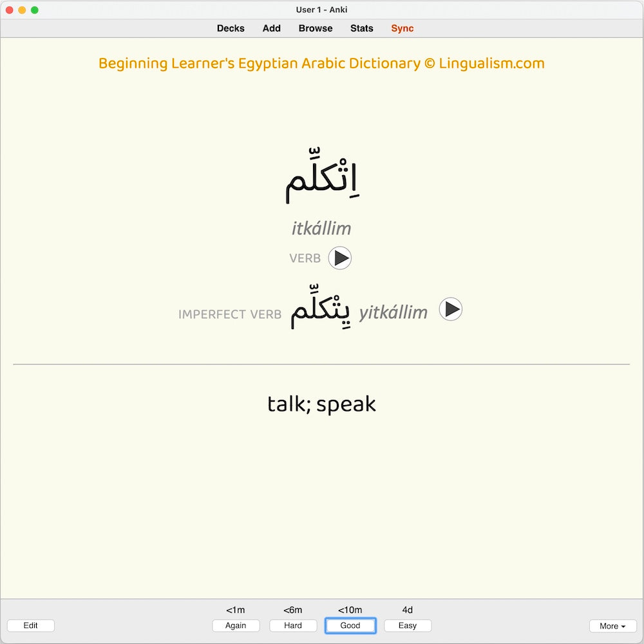Open the card Browse window

click(316, 28)
